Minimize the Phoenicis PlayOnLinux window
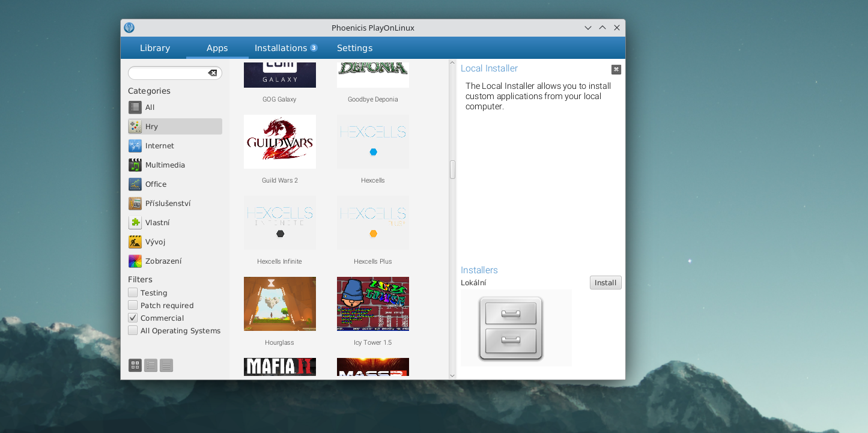 pyautogui.click(x=588, y=28)
